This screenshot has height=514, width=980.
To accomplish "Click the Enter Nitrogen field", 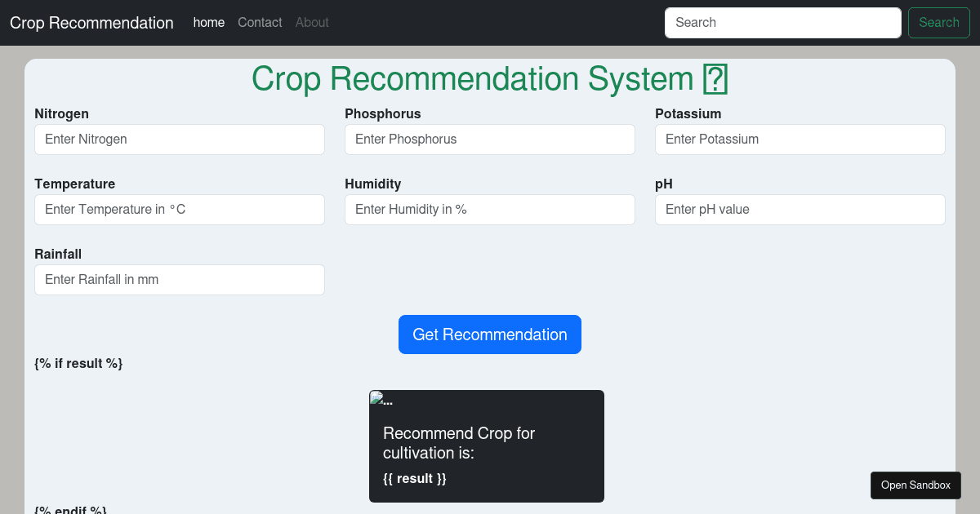I will [180, 140].
